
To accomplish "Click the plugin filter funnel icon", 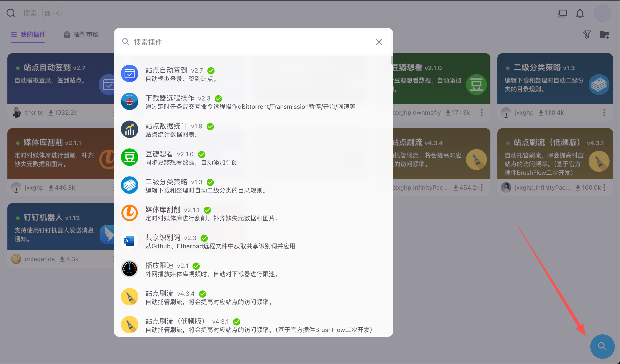I will click(587, 35).
